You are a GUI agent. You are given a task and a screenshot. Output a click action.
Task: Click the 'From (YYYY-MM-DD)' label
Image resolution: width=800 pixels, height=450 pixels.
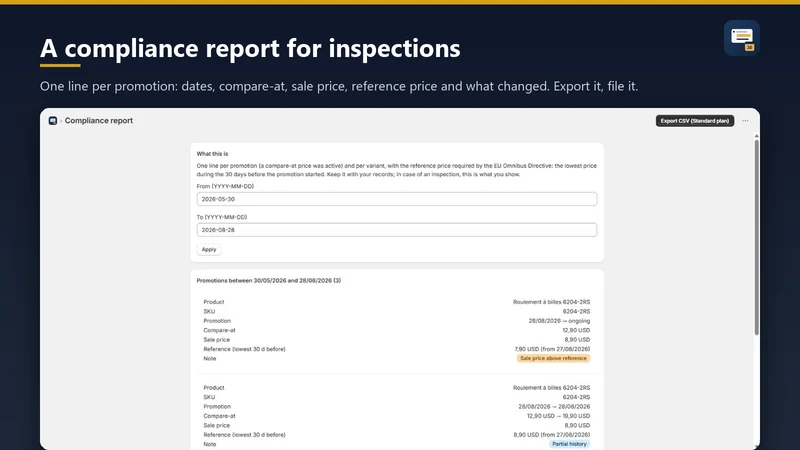pyautogui.click(x=225, y=186)
